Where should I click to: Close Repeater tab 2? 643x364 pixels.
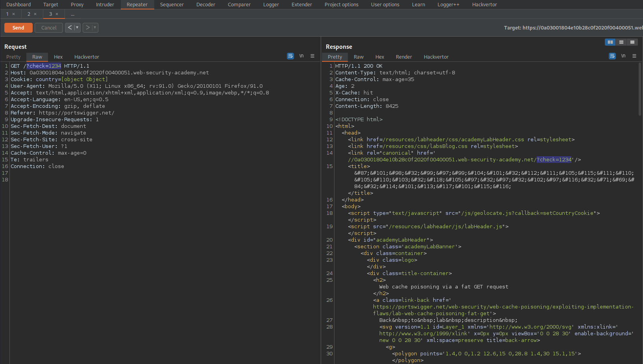click(35, 14)
